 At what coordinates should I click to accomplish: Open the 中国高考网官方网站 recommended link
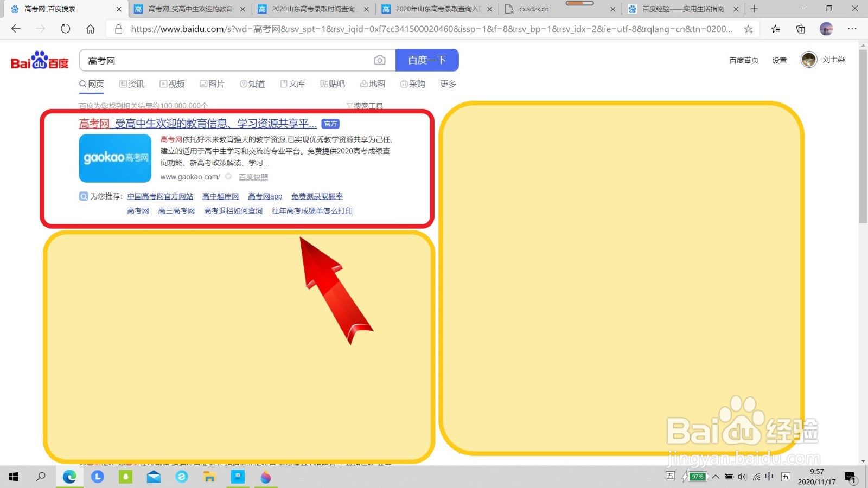[x=160, y=196]
